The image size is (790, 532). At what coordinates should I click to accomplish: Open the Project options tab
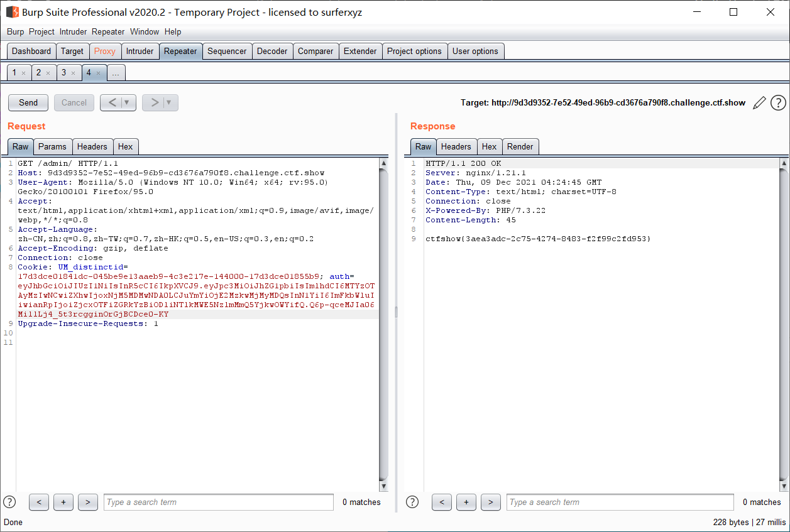coord(414,52)
